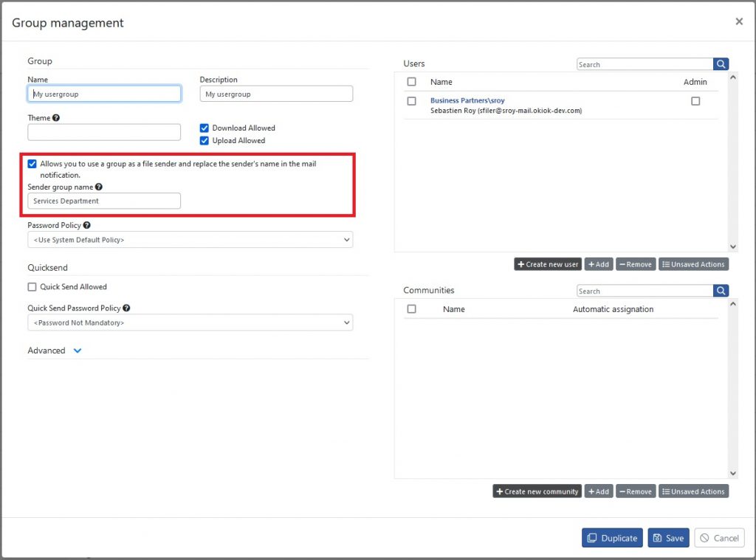Open Unsaved Actions for Users
This screenshot has width=756, height=560.
[693, 264]
